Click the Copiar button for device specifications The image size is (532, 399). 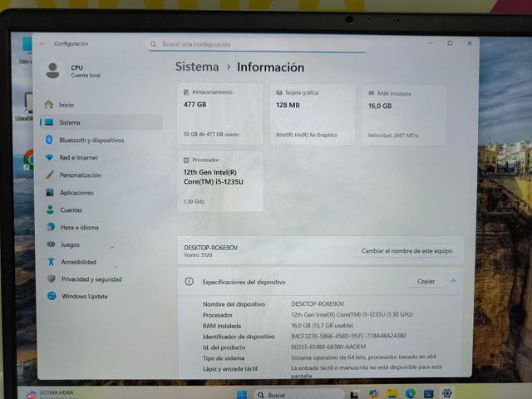426,281
